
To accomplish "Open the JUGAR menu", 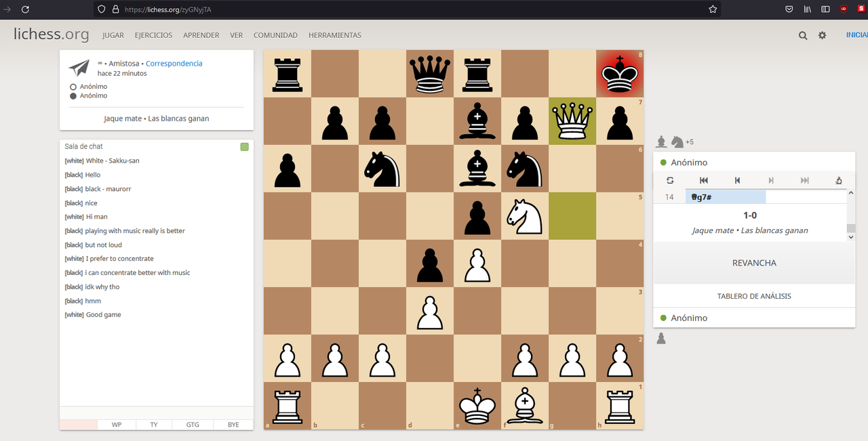I will pos(113,35).
